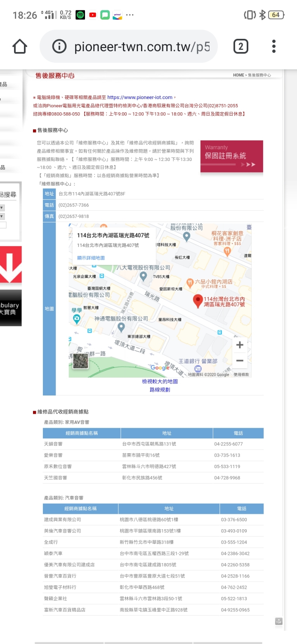Tap the Spotify notification icon
This screenshot has height=644, width=297.
click(80, 15)
